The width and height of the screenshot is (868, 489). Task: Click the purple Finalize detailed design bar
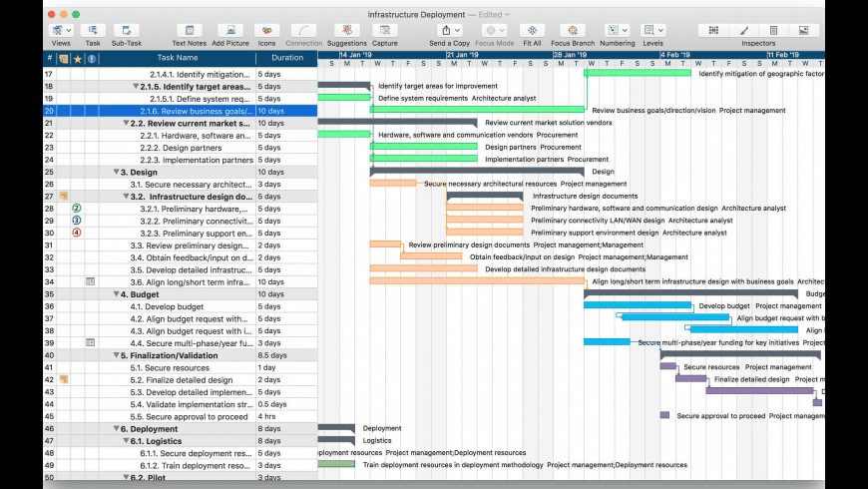690,379
